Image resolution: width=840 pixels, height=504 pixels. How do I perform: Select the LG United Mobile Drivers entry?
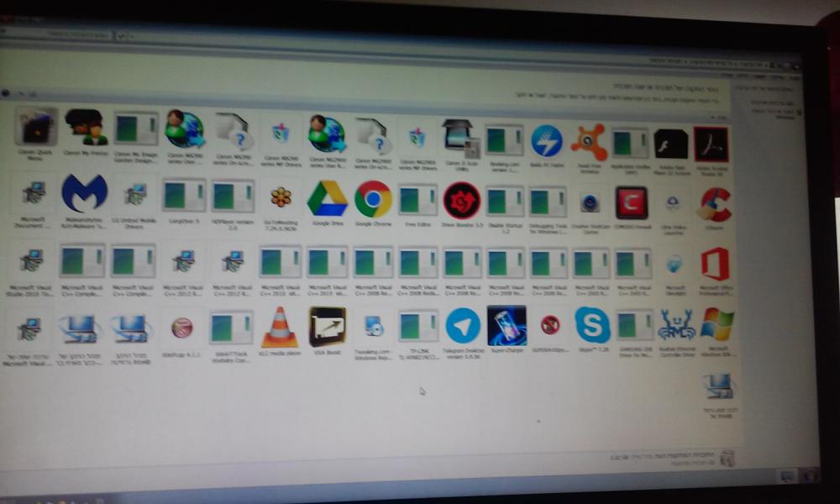click(x=135, y=194)
